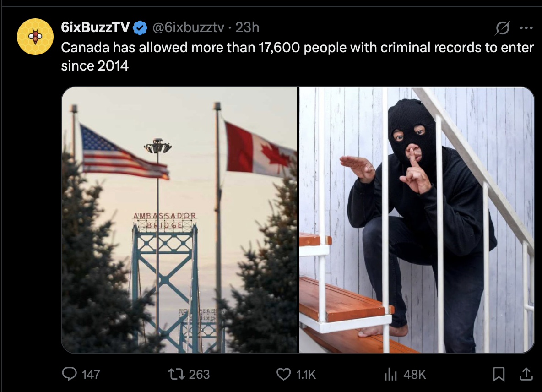
Task: Bookmark this post
Action: 499,374
